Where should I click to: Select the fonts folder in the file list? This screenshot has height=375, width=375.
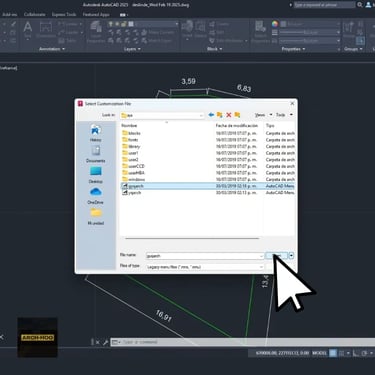click(130, 140)
